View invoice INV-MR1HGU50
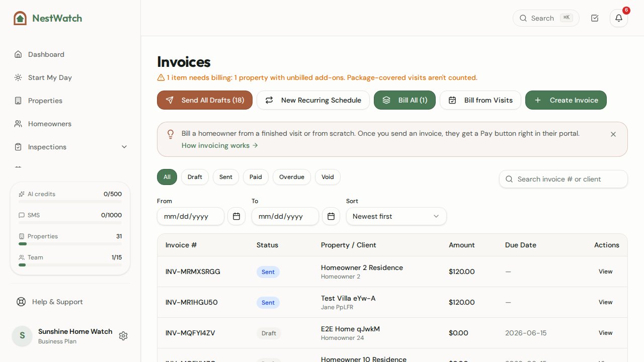644x362 pixels. point(605,302)
